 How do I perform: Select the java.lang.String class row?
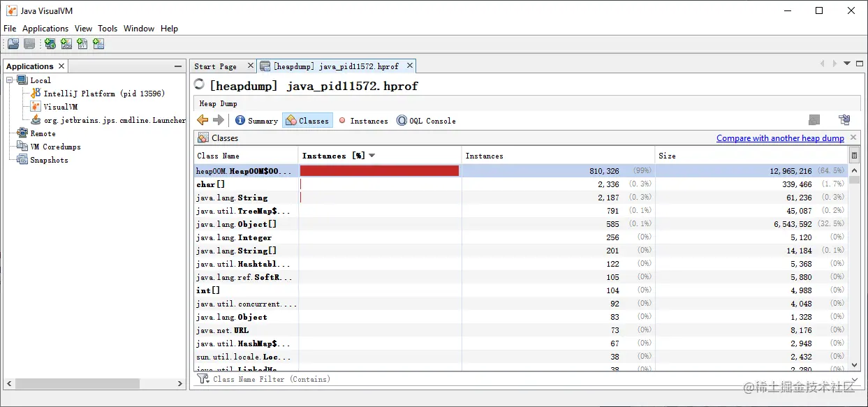point(521,198)
